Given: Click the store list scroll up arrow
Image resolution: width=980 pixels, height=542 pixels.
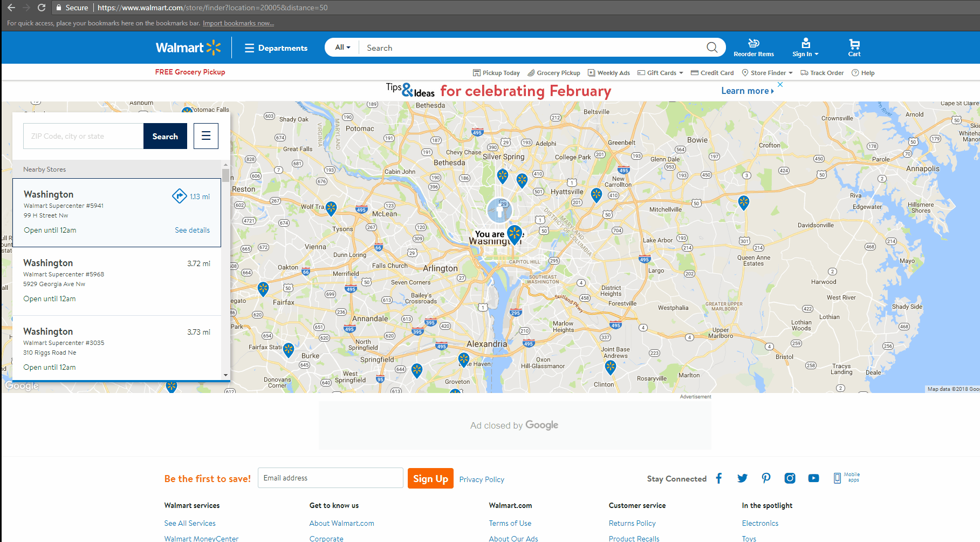Looking at the screenshot, I should (x=225, y=165).
